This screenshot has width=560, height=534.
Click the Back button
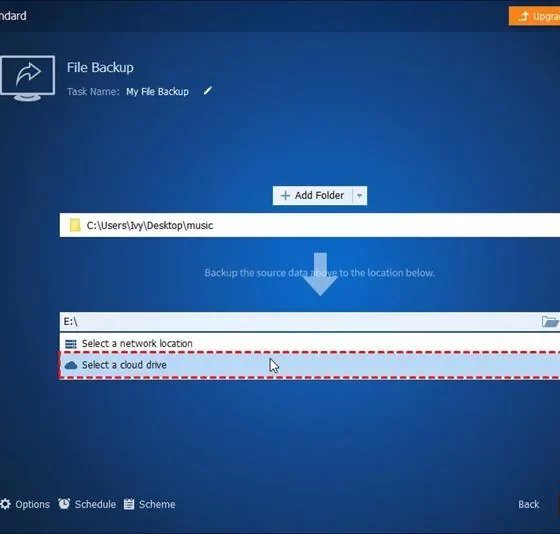pyautogui.click(x=529, y=504)
